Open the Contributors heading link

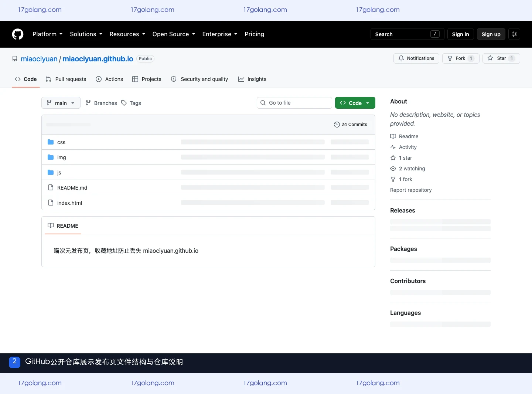[408, 281]
